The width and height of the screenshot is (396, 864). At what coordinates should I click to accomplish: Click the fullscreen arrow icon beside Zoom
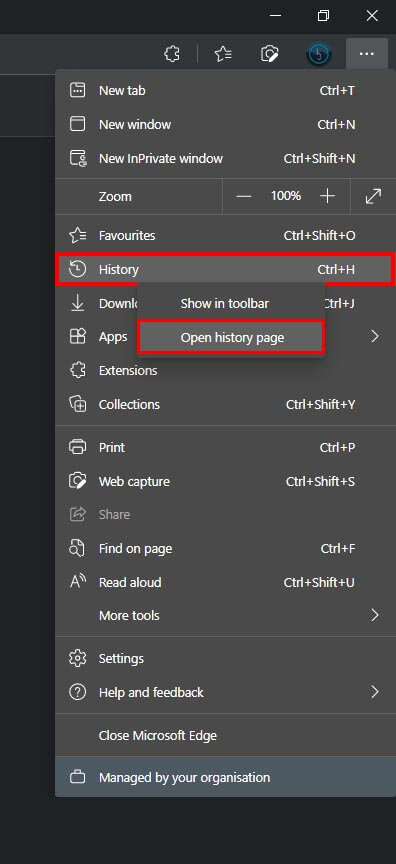click(x=373, y=196)
